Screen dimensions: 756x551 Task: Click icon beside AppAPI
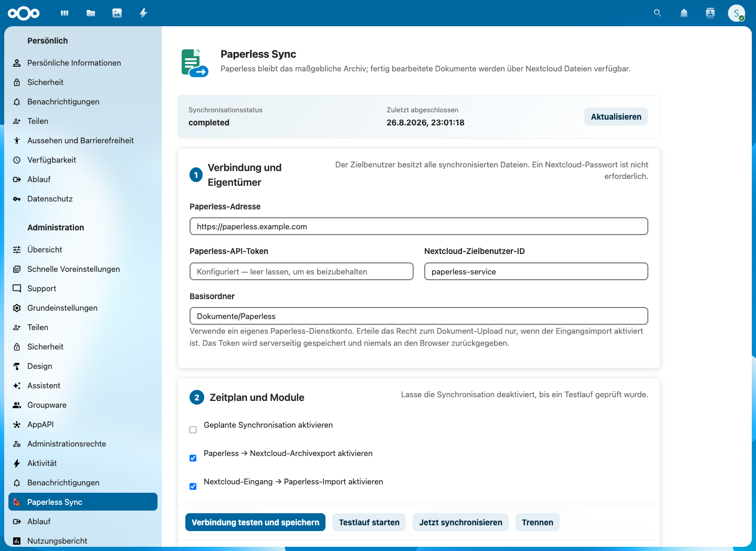click(x=17, y=425)
